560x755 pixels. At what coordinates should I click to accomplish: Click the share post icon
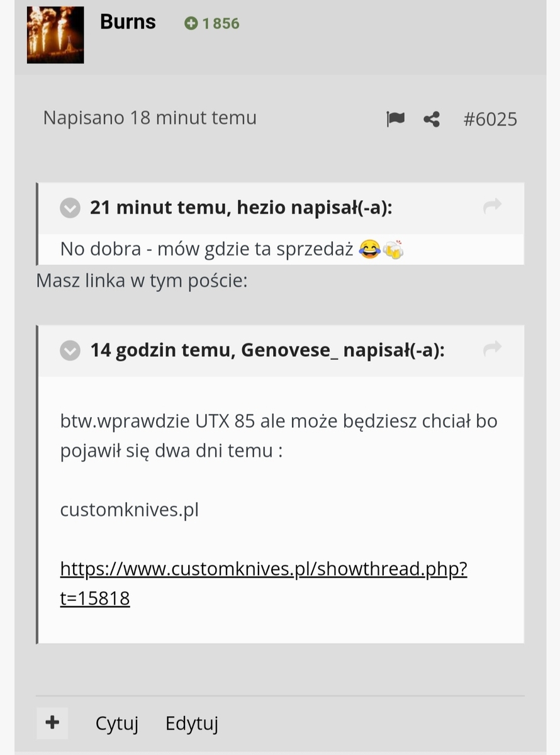tap(432, 119)
